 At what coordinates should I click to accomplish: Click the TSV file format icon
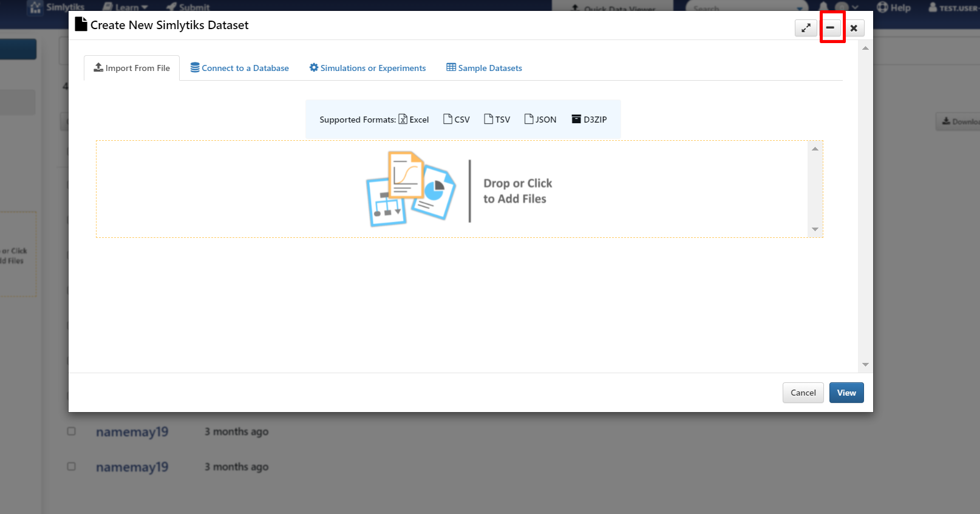tap(488, 119)
